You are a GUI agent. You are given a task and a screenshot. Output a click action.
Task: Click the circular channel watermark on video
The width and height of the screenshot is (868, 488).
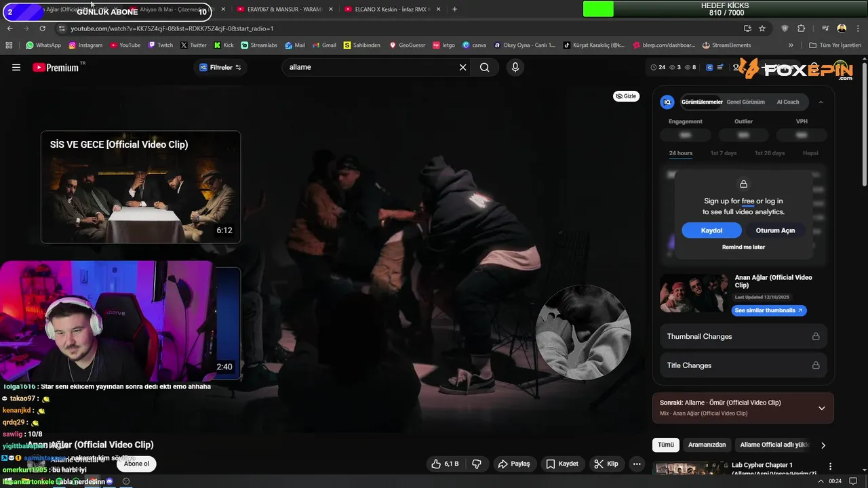pyautogui.click(x=583, y=332)
